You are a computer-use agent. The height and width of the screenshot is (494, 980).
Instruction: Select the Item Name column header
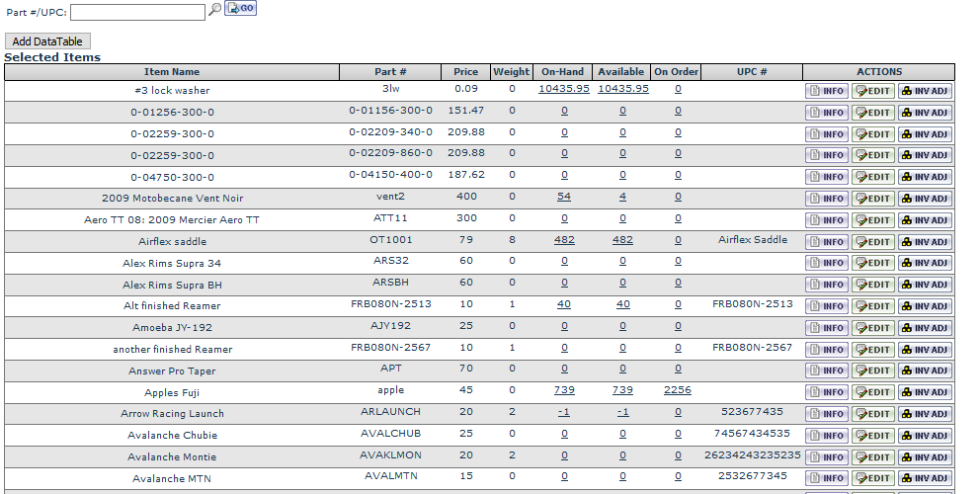point(172,72)
